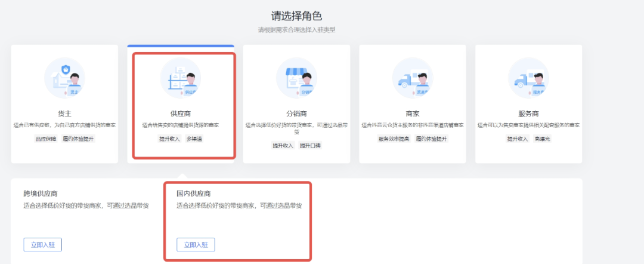Click the 服务商 role avatar icon
Screen dimensions: 644x264
pyautogui.click(x=528, y=78)
